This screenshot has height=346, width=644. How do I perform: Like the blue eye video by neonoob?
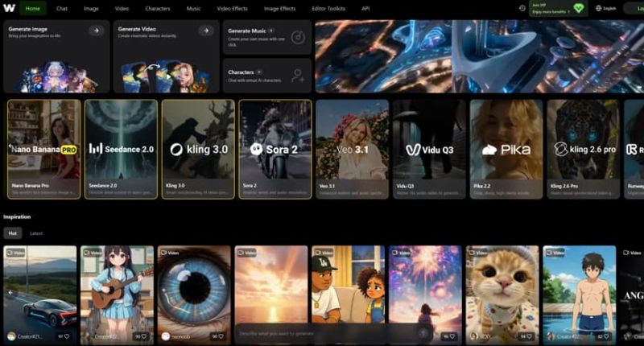coord(222,336)
